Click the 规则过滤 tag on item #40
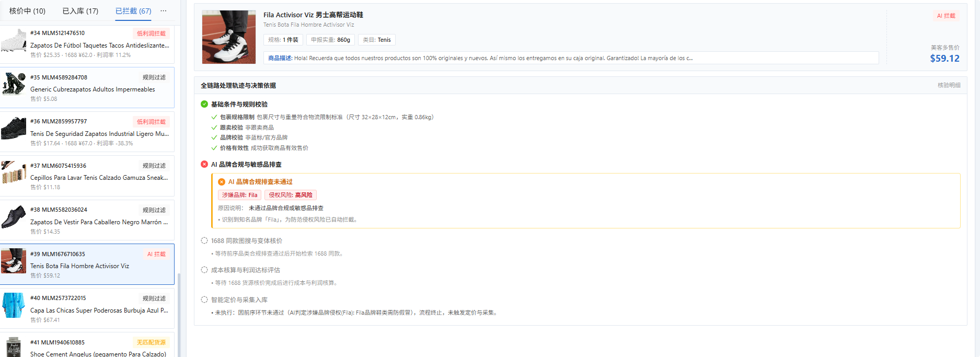Image resolution: width=980 pixels, height=357 pixels. [x=154, y=298]
